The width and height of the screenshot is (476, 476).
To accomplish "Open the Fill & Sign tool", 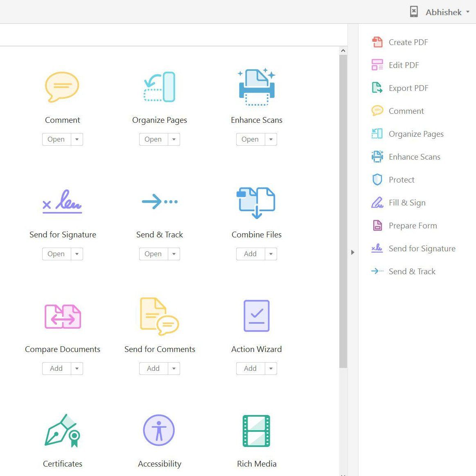I will 407,202.
